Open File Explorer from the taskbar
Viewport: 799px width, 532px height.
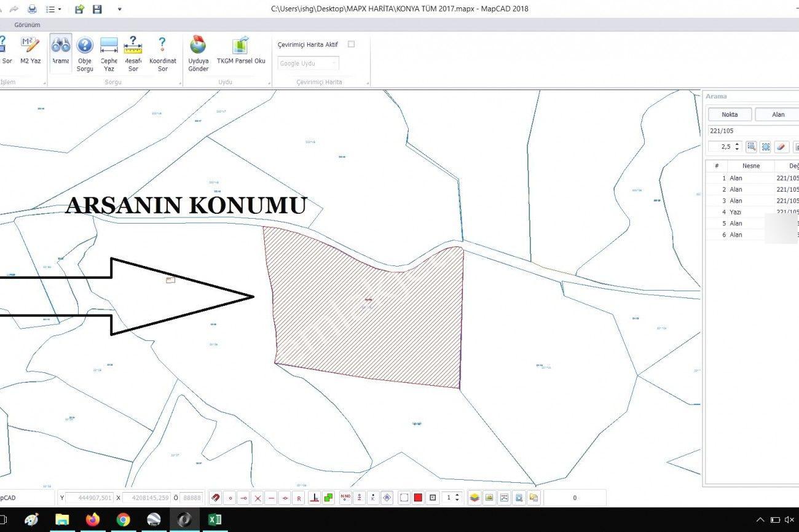point(62,520)
